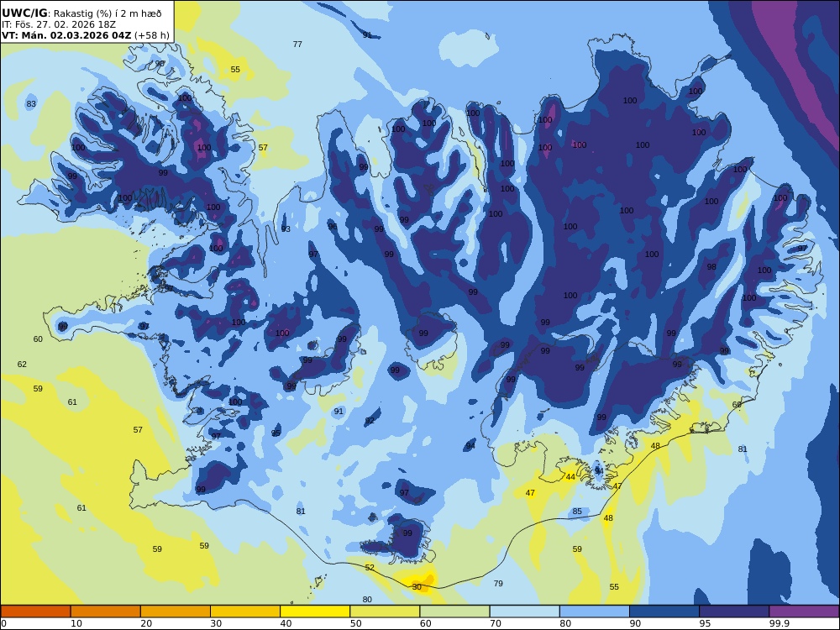Select the map value '62' over the western sea

22,365
